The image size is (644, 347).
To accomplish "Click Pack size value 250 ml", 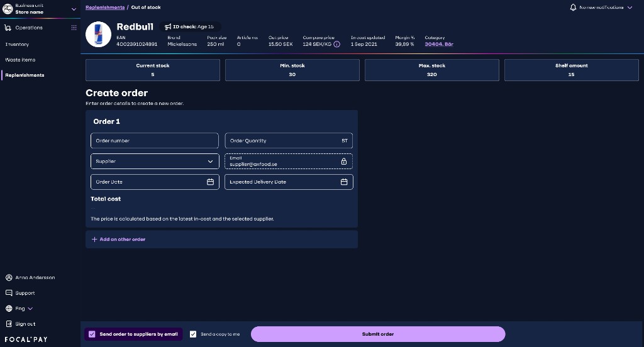I will (216, 45).
